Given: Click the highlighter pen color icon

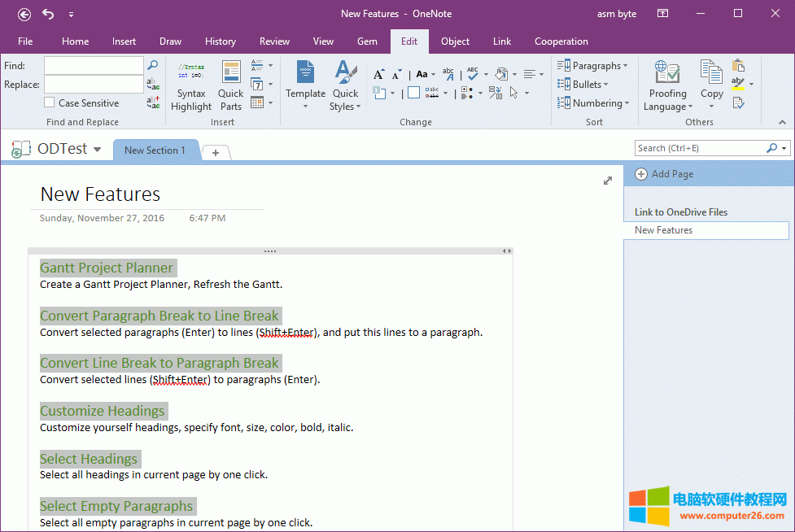Looking at the screenshot, I should coord(738,84).
